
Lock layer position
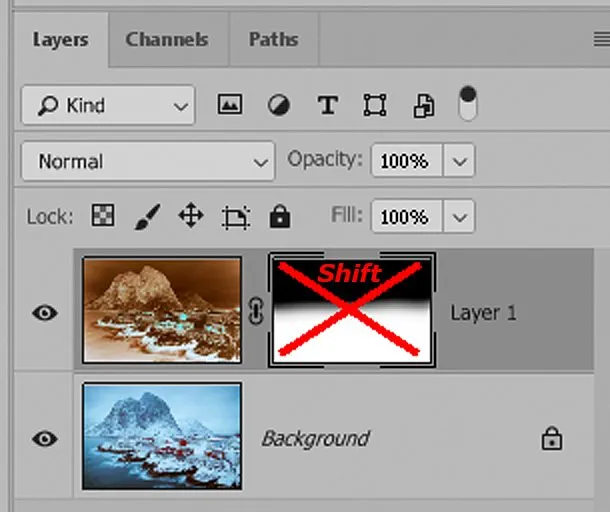click(191, 215)
